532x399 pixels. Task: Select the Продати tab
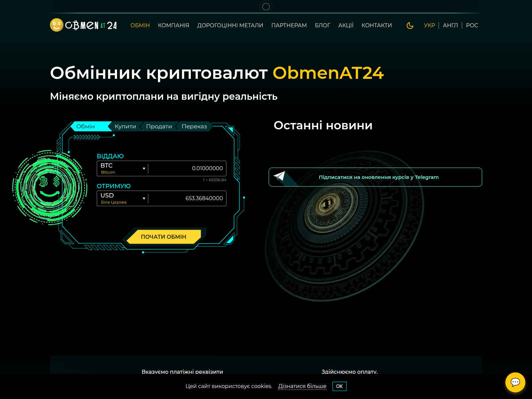[159, 126]
